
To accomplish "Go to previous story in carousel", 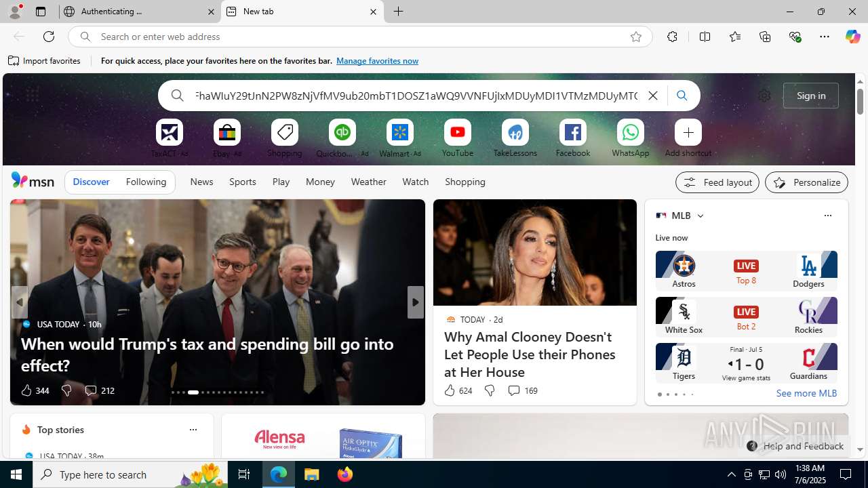I will click(19, 302).
